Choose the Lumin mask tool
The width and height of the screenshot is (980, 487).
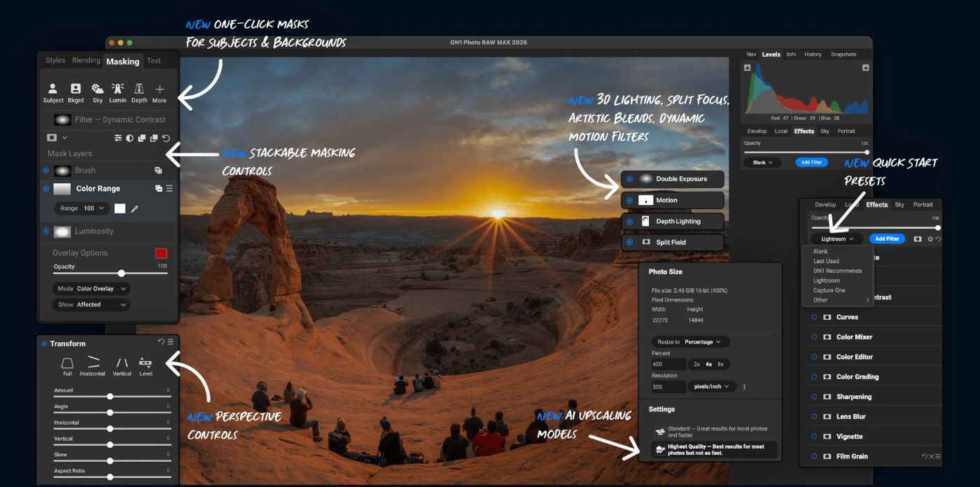[118, 90]
